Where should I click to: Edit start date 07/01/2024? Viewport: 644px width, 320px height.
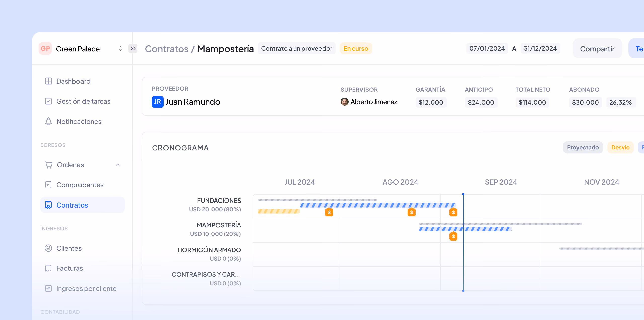487,48
